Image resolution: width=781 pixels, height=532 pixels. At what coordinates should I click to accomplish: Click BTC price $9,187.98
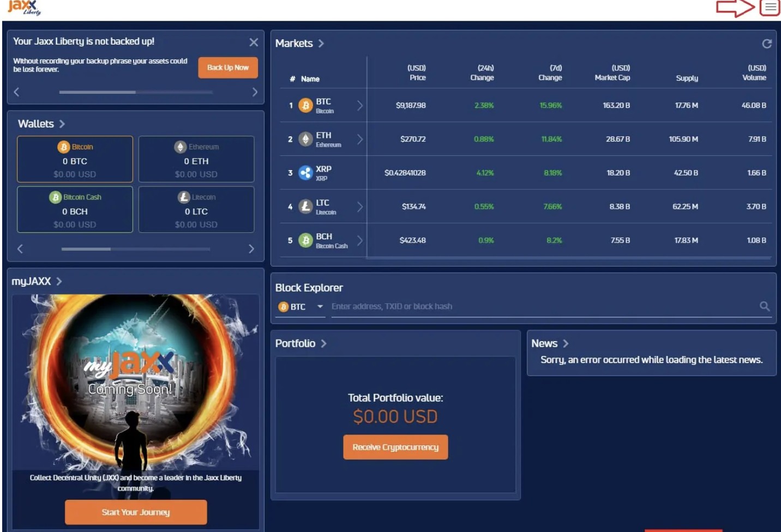coord(411,106)
